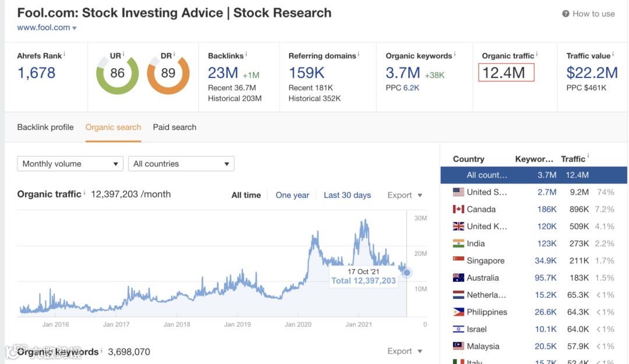Click Israel keywords count 10.1K
The width and height of the screenshot is (629, 364).
[x=546, y=329]
